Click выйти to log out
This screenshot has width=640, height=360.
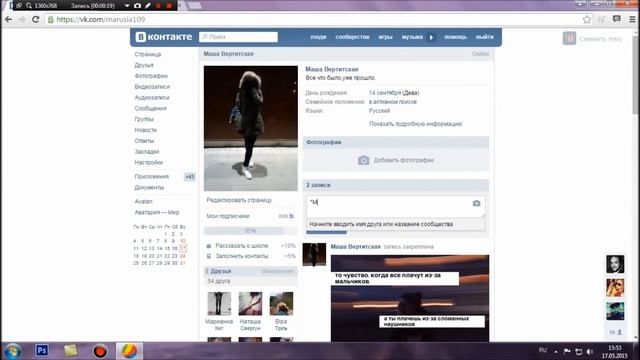(x=484, y=37)
